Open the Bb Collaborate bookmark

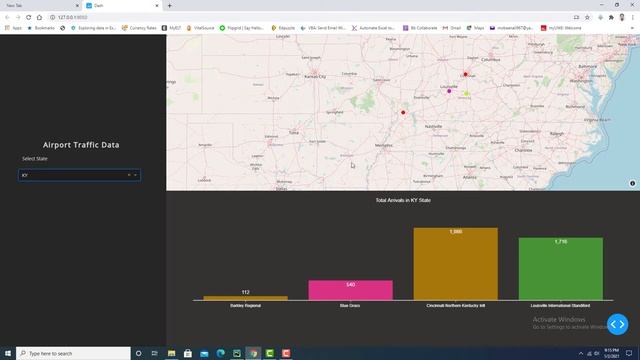point(420,28)
